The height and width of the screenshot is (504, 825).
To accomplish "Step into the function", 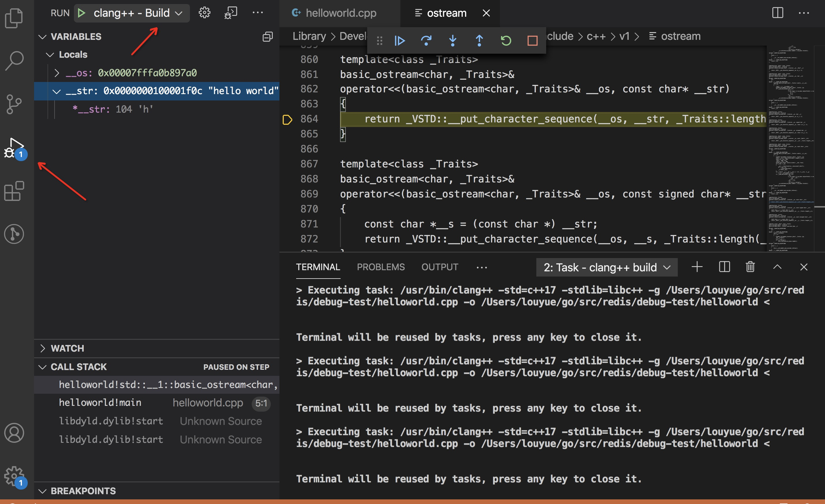I will coord(453,41).
